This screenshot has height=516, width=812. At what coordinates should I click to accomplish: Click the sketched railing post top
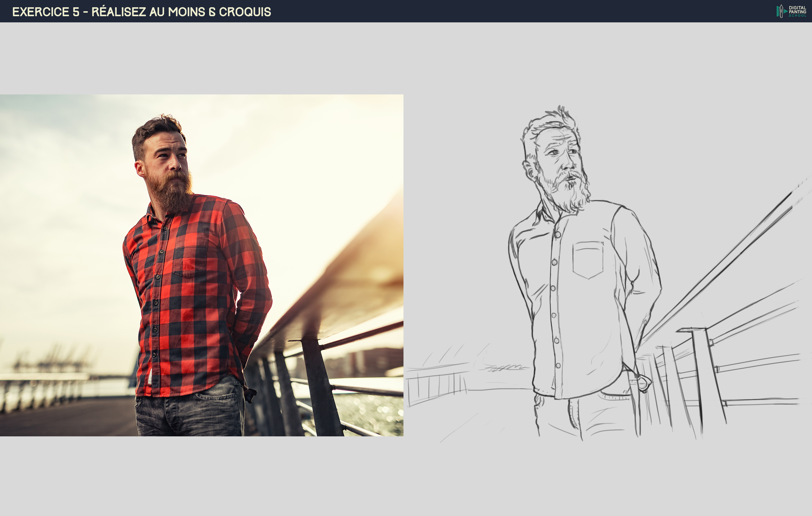click(691, 330)
